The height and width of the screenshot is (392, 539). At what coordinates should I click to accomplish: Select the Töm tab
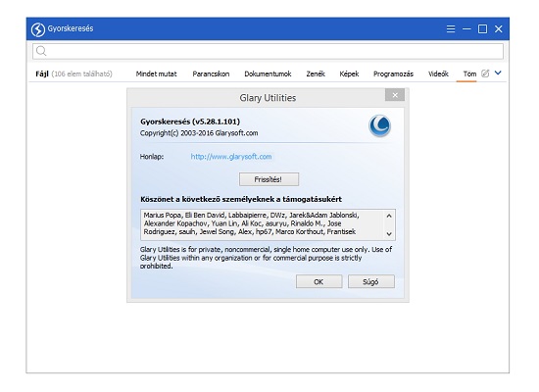pyautogui.click(x=469, y=73)
